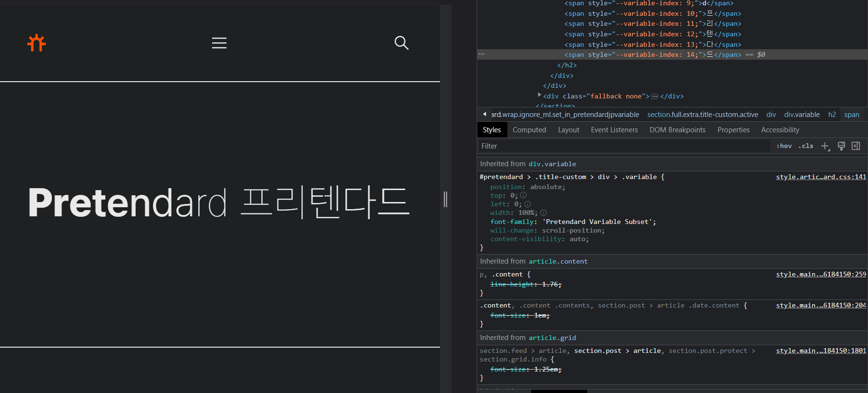The width and height of the screenshot is (868, 393).
Task: Toggle the rendering emulations paintbrush icon
Action: coord(841,146)
